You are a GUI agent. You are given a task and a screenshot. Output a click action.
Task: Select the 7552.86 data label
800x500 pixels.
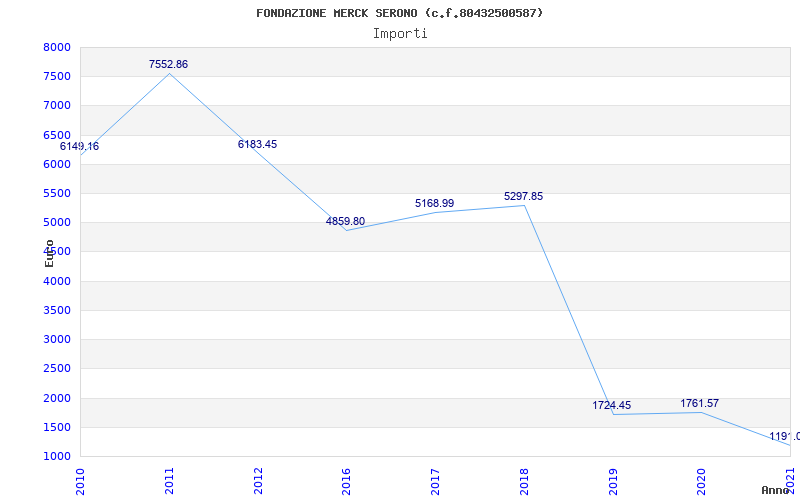pyautogui.click(x=168, y=64)
